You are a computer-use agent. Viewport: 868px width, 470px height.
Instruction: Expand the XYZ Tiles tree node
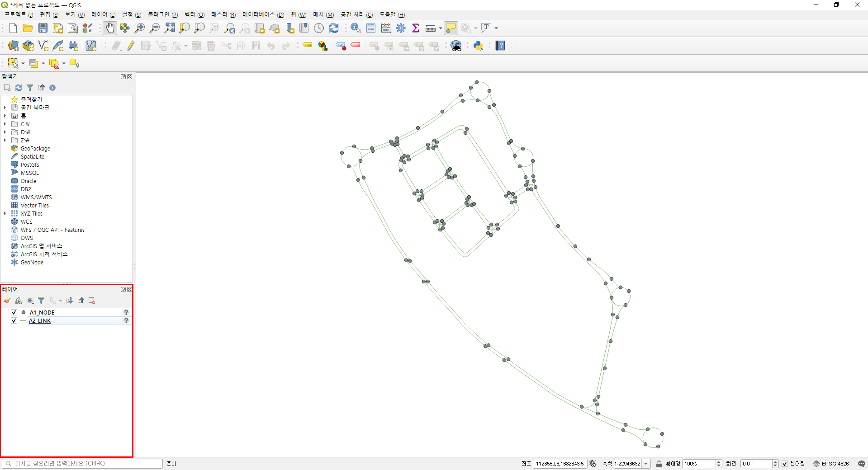click(x=5, y=213)
